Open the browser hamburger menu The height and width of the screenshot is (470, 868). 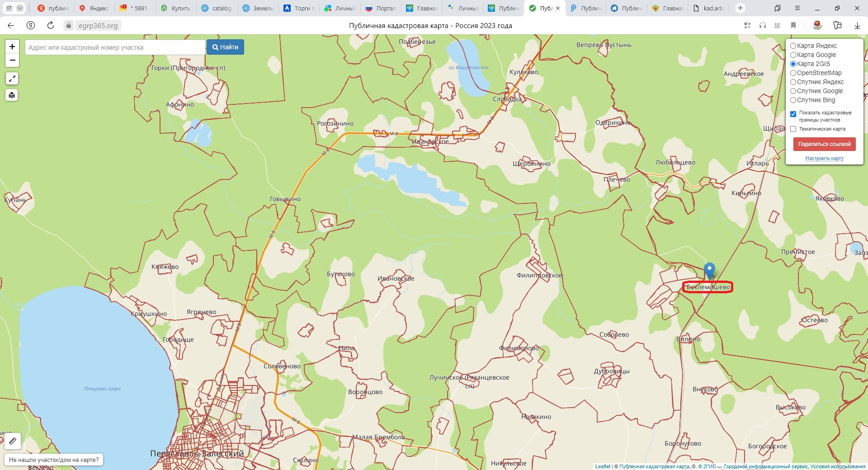(x=797, y=8)
